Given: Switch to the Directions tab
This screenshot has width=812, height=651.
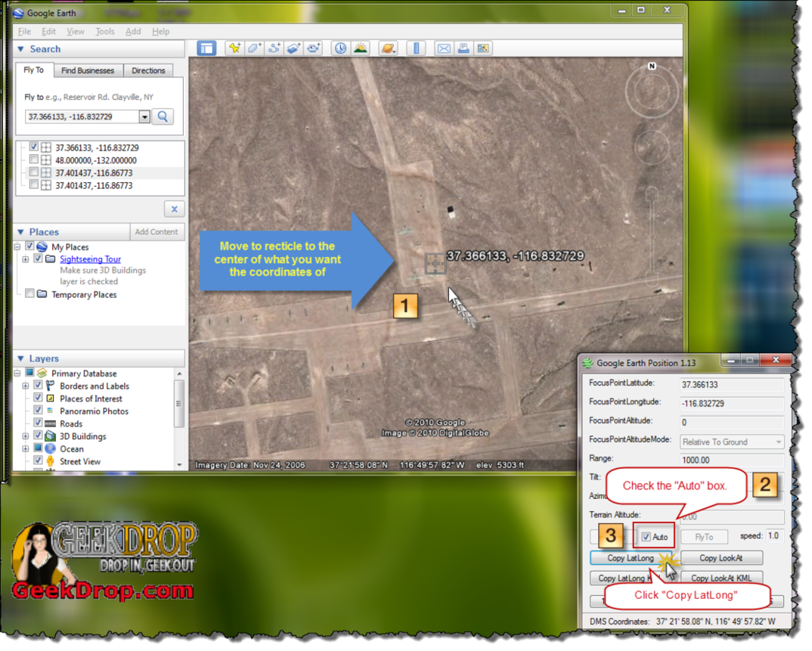Looking at the screenshot, I should pyautogui.click(x=148, y=70).
